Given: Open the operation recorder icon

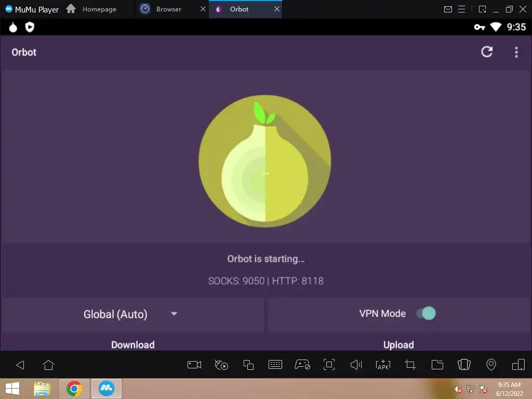Looking at the screenshot, I should point(221,365).
